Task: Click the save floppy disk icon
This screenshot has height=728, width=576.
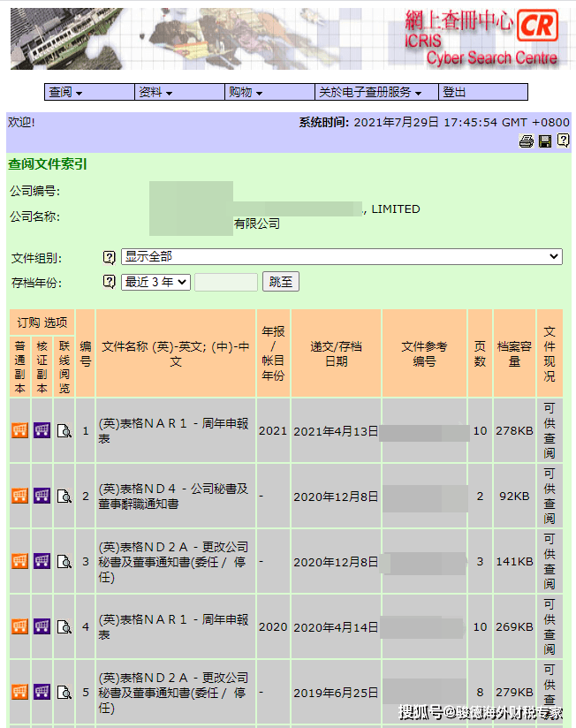Action: (x=545, y=141)
